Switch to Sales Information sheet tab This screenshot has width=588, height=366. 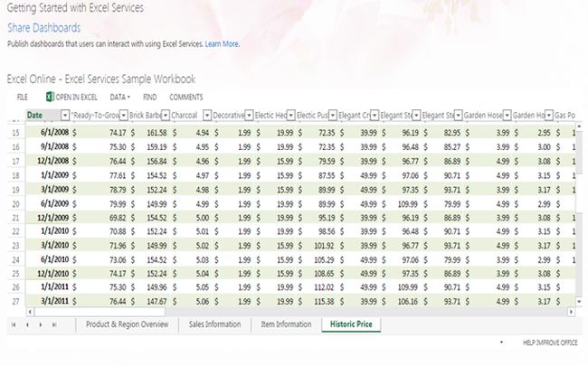pos(215,324)
